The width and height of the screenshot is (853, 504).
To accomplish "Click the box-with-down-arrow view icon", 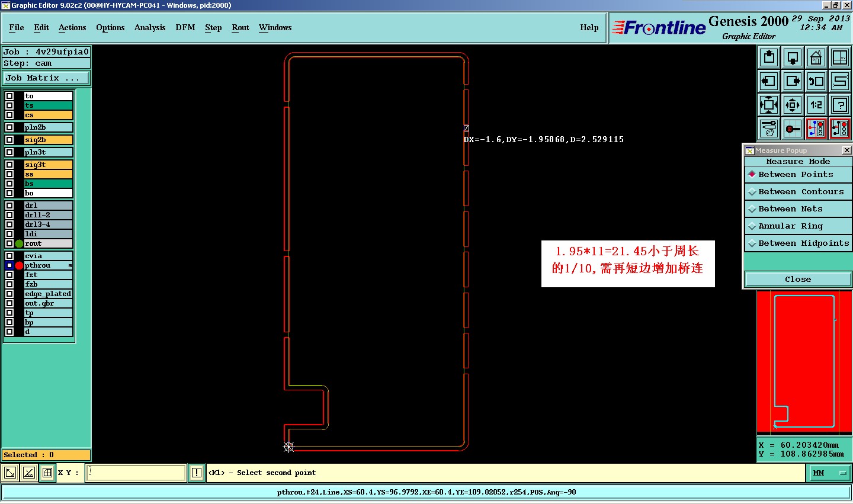I will point(793,57).
